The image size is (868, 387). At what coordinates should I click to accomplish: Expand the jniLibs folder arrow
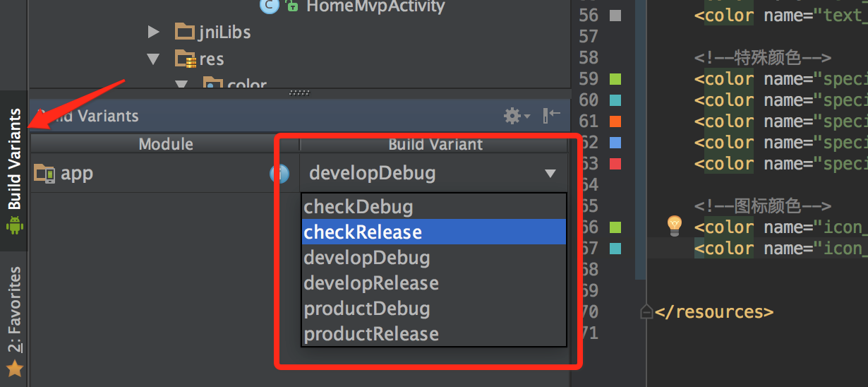pos(153,31)
